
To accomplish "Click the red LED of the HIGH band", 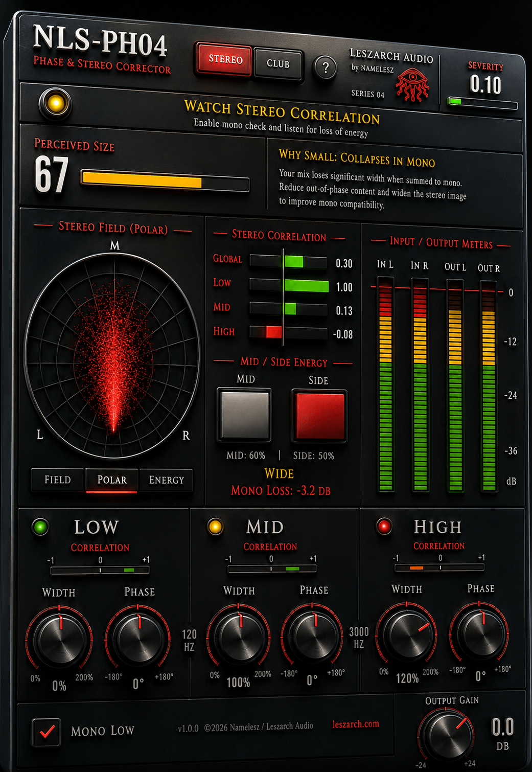I will point(384,526).
